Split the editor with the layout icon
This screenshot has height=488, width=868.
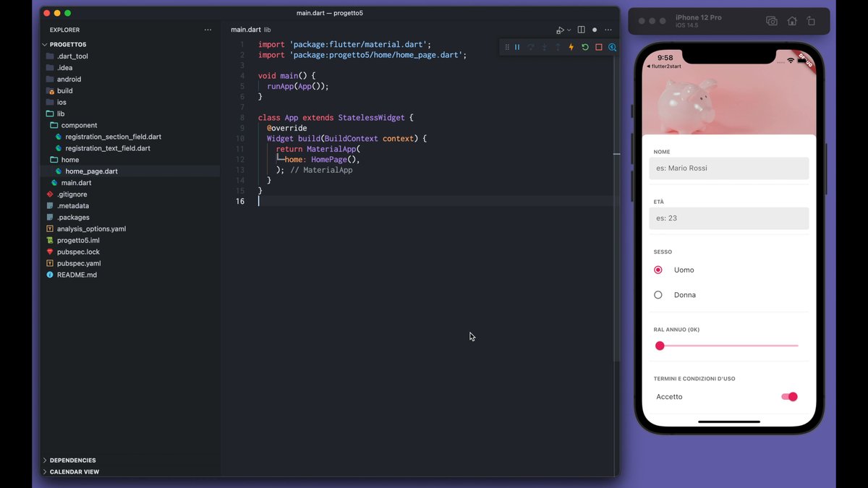[x=581, y=30]
